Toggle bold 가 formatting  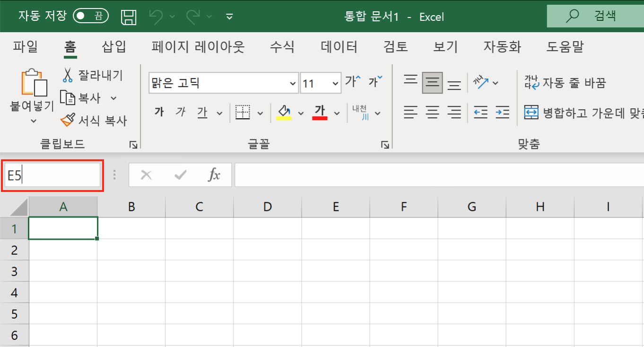pos(159,113)
